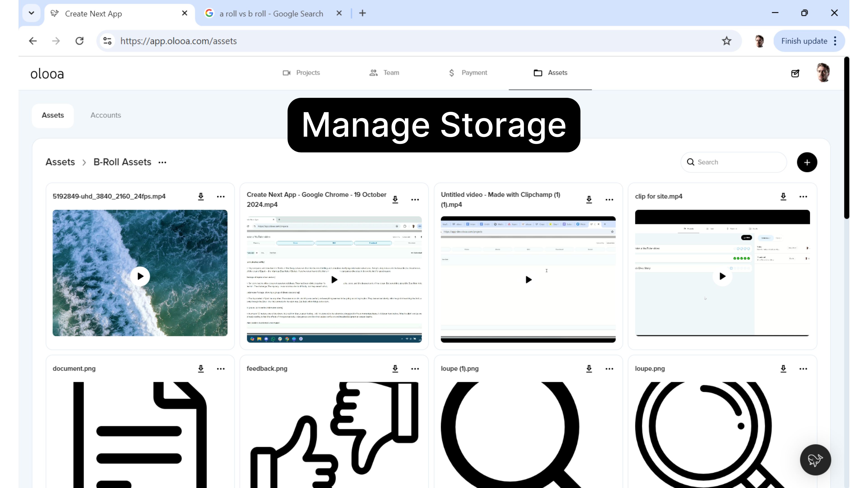Screen dimensions: 868x488
Task: Download loupe (1).png file
Action: tap(589, 368)
